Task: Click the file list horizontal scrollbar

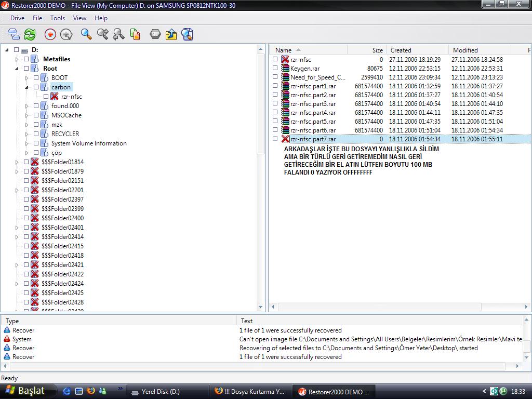Action: 379,307
